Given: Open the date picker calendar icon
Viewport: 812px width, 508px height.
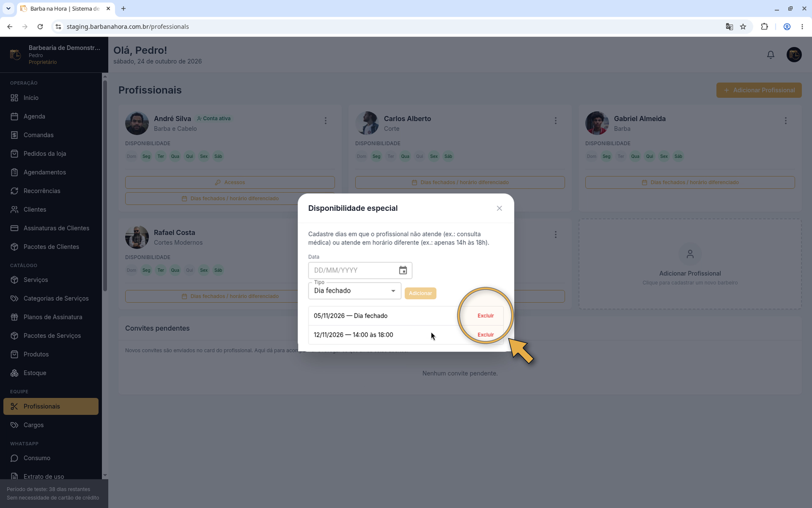Looking at the screenshot, I should pyautogui.click(x=403, y=270).
